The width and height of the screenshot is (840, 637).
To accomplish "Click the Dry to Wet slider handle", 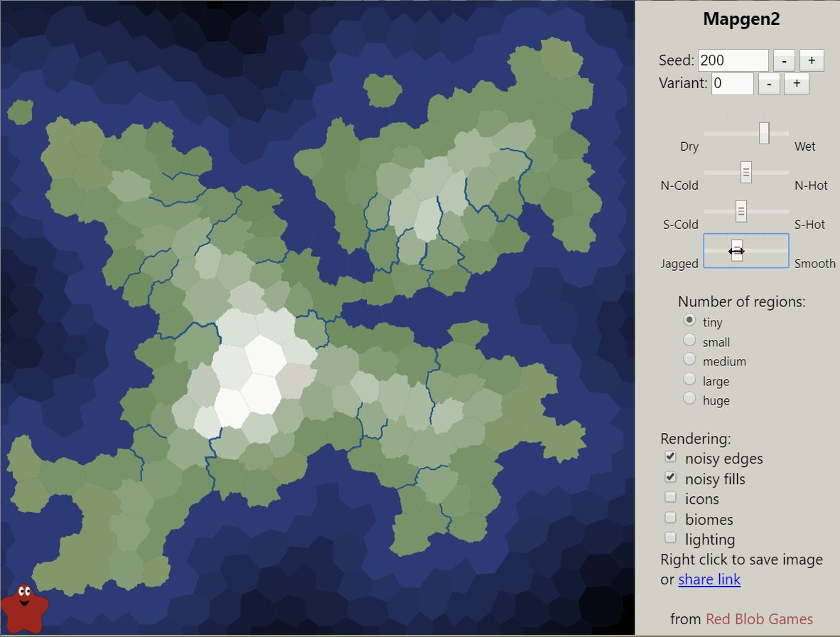I will click(764, 133).
